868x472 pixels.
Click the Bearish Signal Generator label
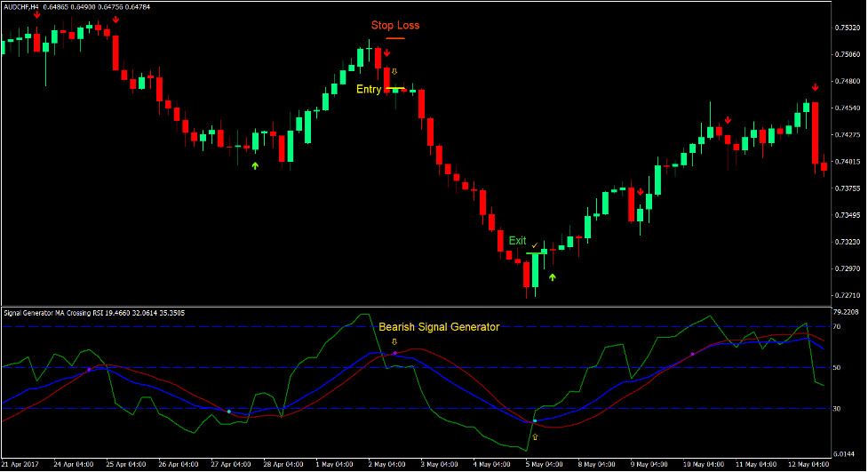[x=439, y=327]
